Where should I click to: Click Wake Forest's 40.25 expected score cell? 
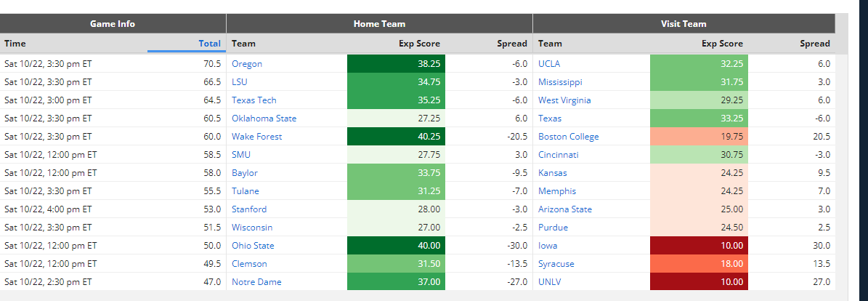pos(397,137)
